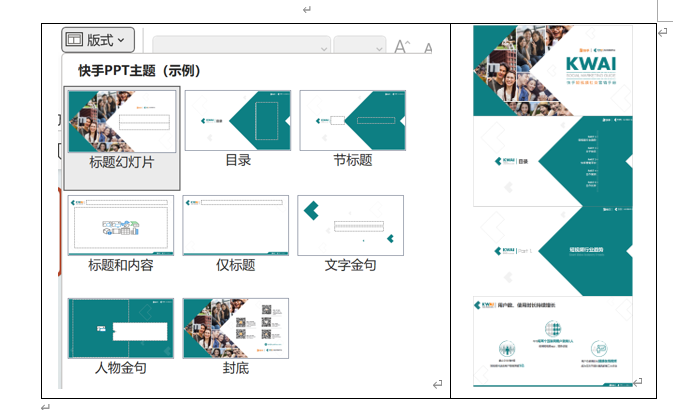
Task: Open the KWAI cover slide preview
Action: click(553, 71)
